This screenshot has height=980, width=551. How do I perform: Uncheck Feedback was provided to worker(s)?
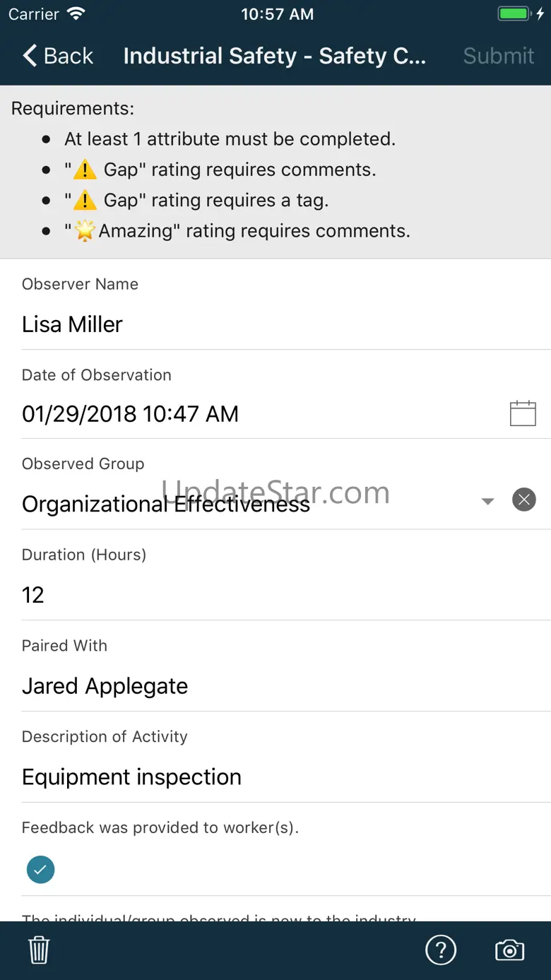[40, 869]
